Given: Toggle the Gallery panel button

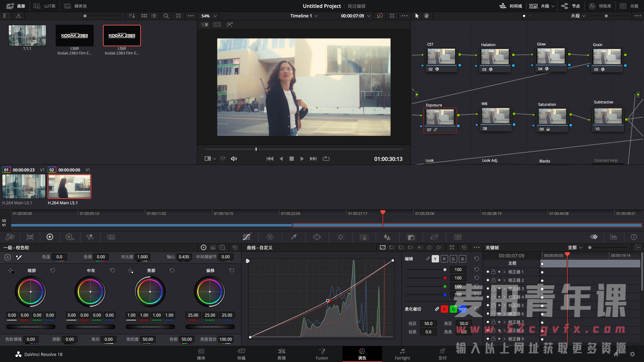Looking at the screenshot, I should pos(15,6).
